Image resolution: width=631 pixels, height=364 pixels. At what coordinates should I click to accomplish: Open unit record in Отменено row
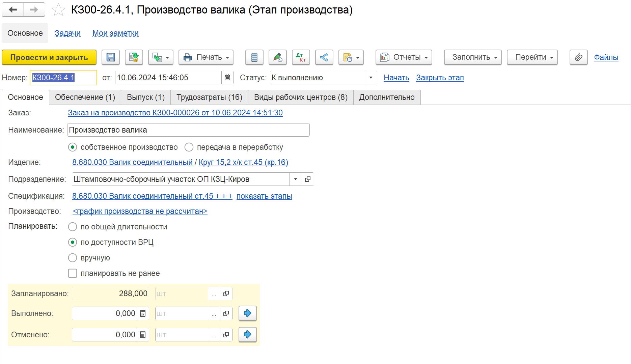coord(226,335)
